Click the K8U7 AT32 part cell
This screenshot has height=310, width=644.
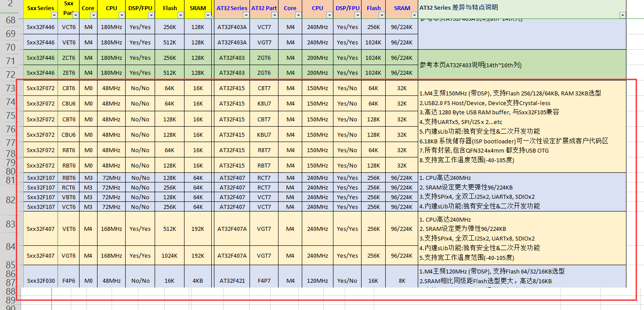coord(264,103)
